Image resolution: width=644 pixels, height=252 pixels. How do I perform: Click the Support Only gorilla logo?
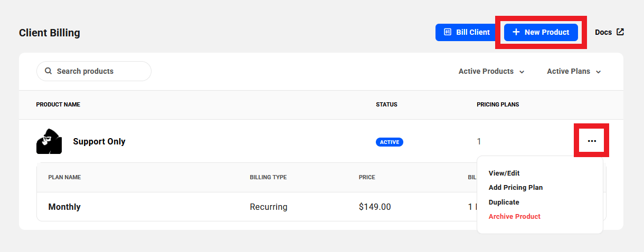click(x=49, y=141)
